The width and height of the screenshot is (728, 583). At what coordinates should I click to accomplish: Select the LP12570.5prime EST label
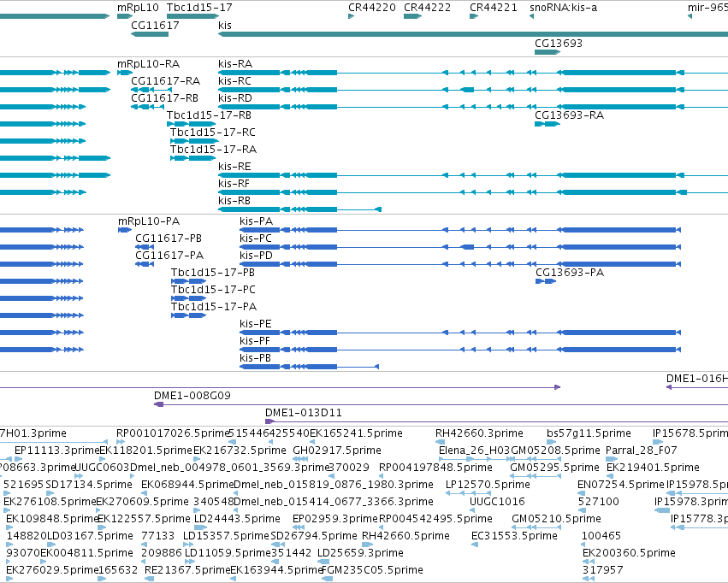tap(488, 485)
